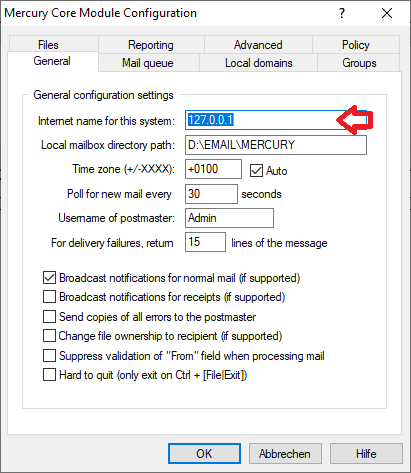This screenshot has width=411, height=473.
Task: Click the Time zone input field
Action: (213, 169)
